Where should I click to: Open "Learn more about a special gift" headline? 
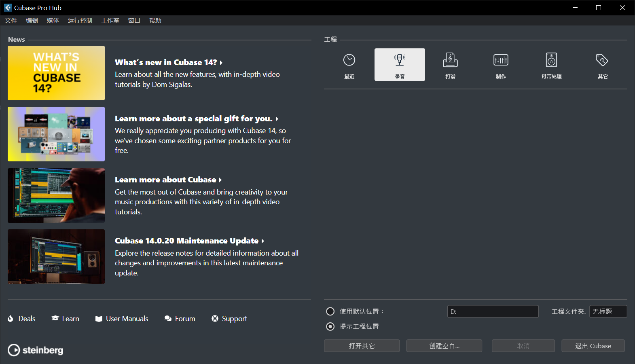197,119
